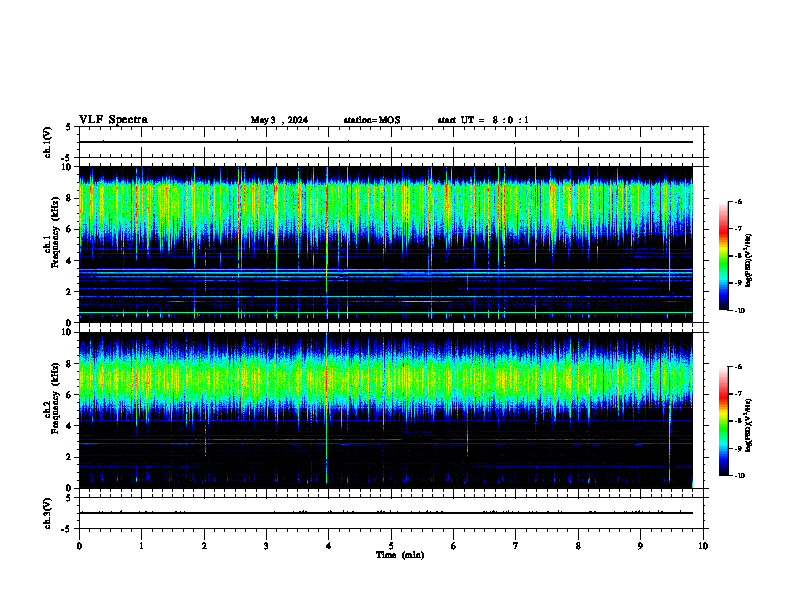792x612 pixels.
Task: Click time axis tick label "9"
Action: 640,546
